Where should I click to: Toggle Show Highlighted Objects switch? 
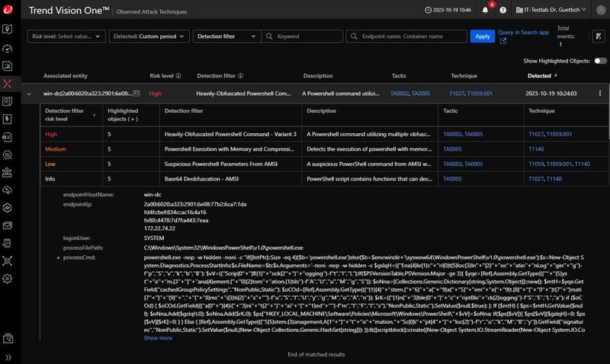[600, 61]
